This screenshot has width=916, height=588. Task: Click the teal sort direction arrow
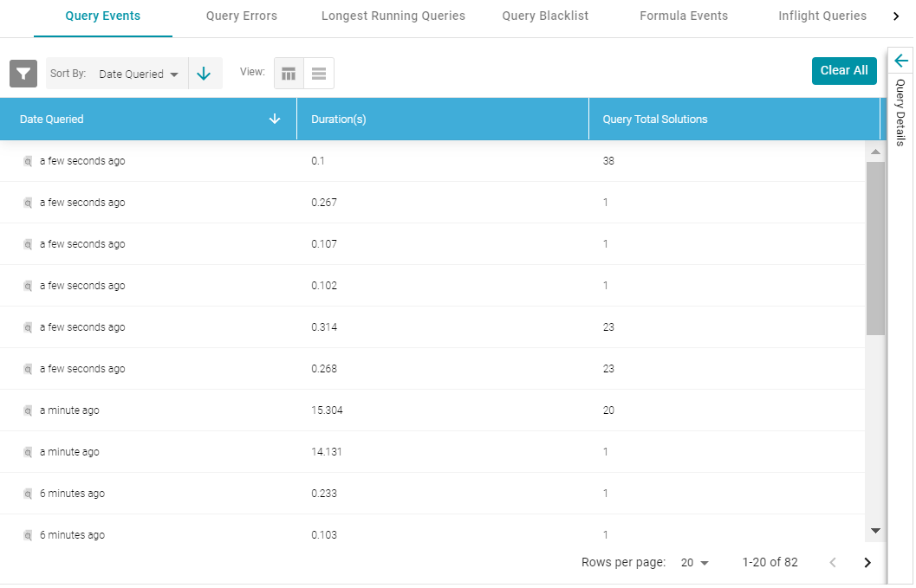pyautogui.click(x=205, y=73)
